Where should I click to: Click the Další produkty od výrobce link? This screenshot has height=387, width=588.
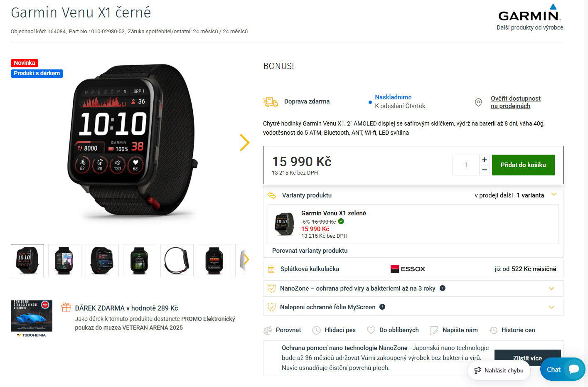[x=530, y=27]
